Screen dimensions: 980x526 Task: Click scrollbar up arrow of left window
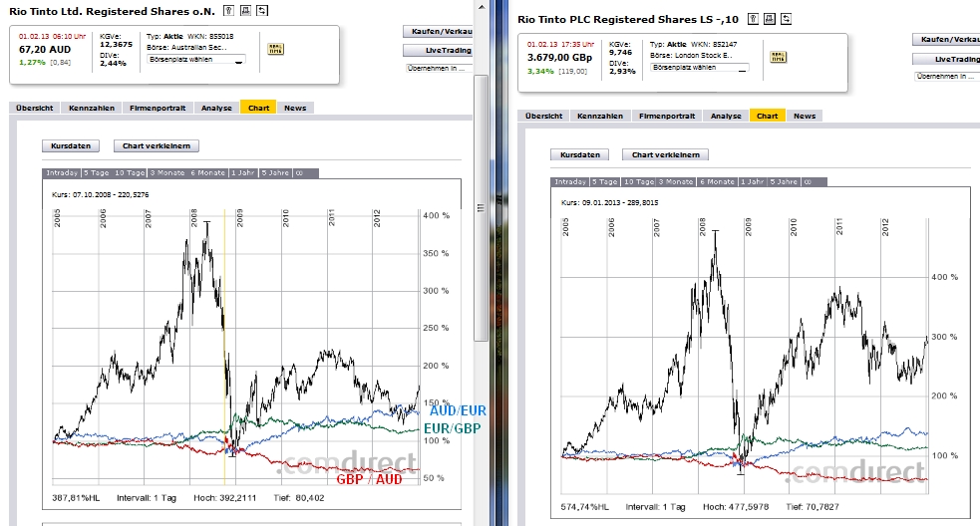pyautogui.click(x=482, y=7)
